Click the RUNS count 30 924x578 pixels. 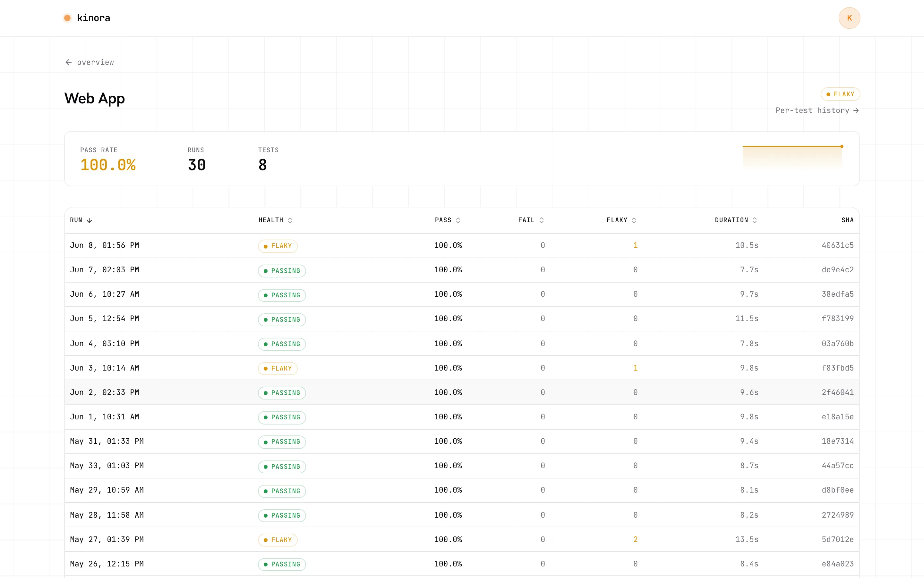pos(197,165)
